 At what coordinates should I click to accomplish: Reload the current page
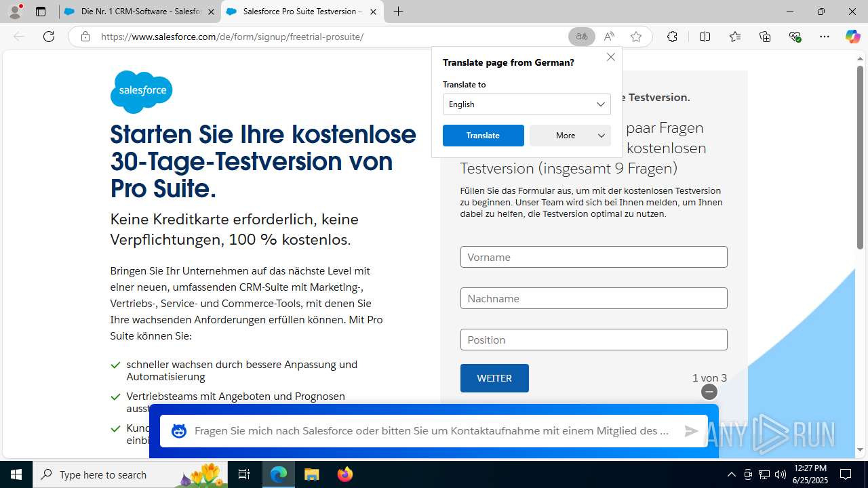pyautogui.click(x=49, y=37)
